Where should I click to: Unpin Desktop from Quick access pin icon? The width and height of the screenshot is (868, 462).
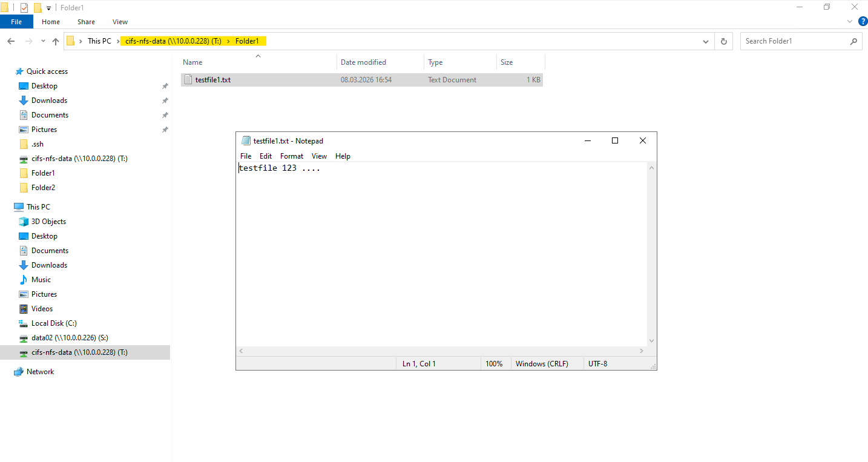point(165,86)
